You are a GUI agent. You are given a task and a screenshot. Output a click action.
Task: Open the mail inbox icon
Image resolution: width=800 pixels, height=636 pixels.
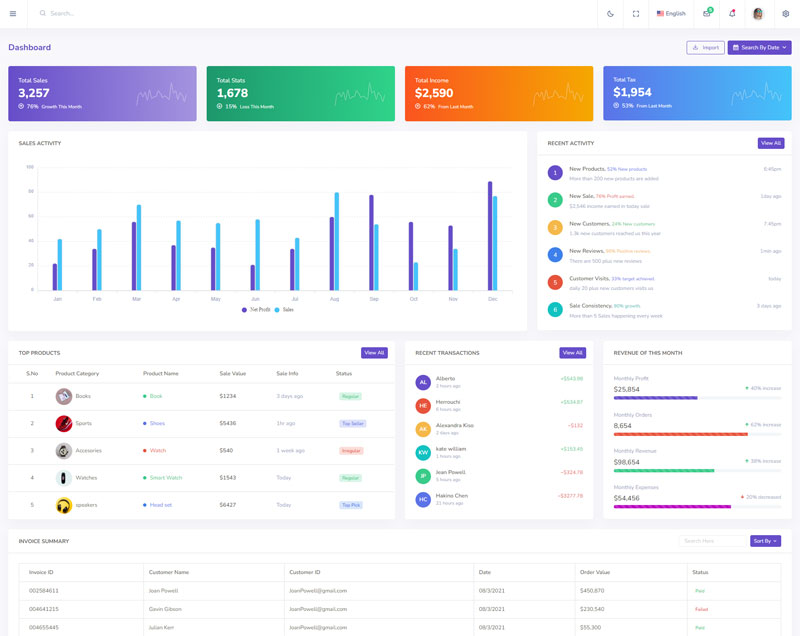707,13
